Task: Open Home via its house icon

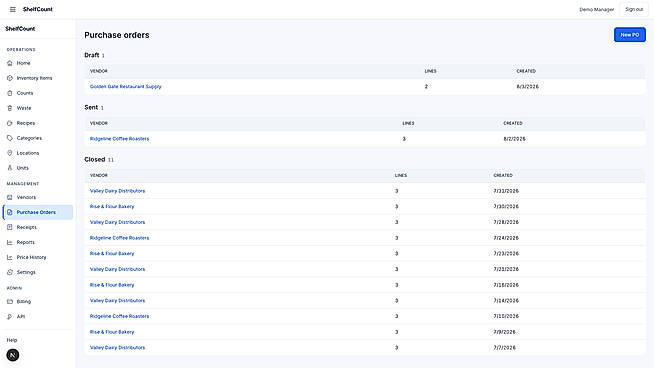Action: (x=10, y=63)
